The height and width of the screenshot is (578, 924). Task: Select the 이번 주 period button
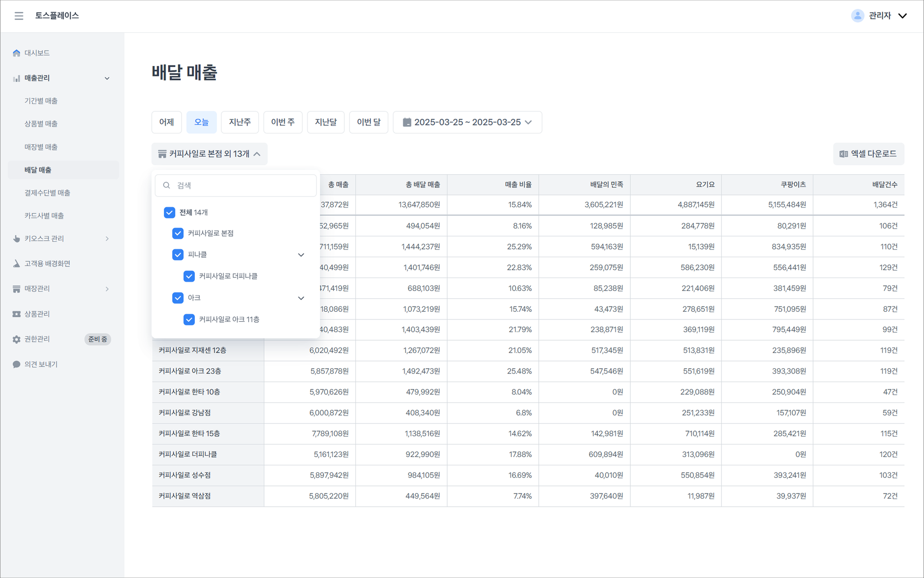click(x=283, y=122)
